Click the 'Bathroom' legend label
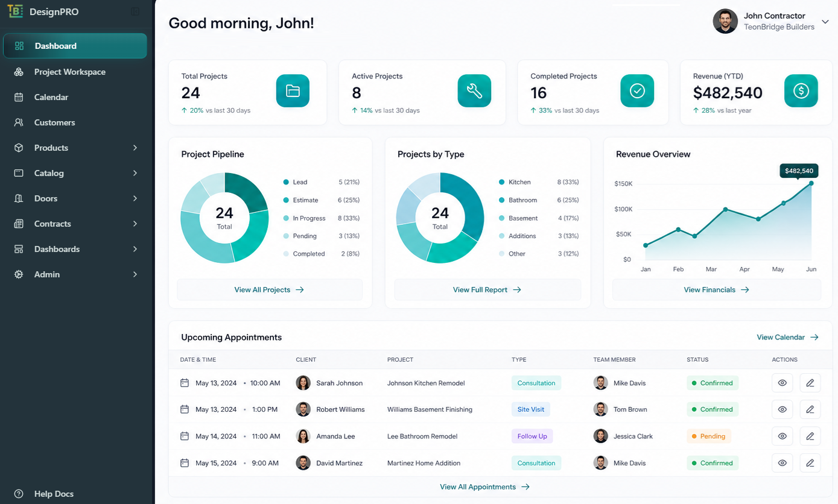Screen dimensions: 838x504 [x=522, y=200]
